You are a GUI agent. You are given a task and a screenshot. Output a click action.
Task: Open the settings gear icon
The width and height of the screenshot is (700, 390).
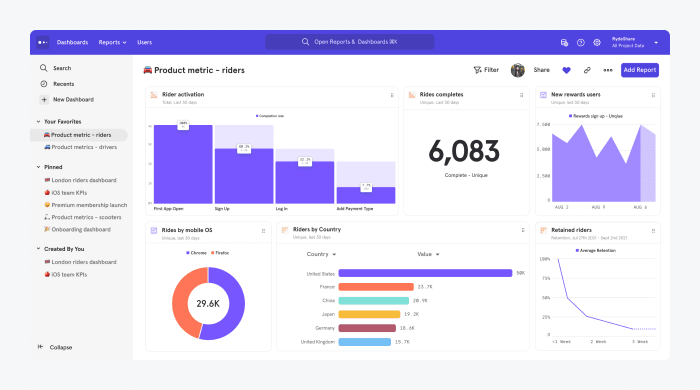pos(597,42)
